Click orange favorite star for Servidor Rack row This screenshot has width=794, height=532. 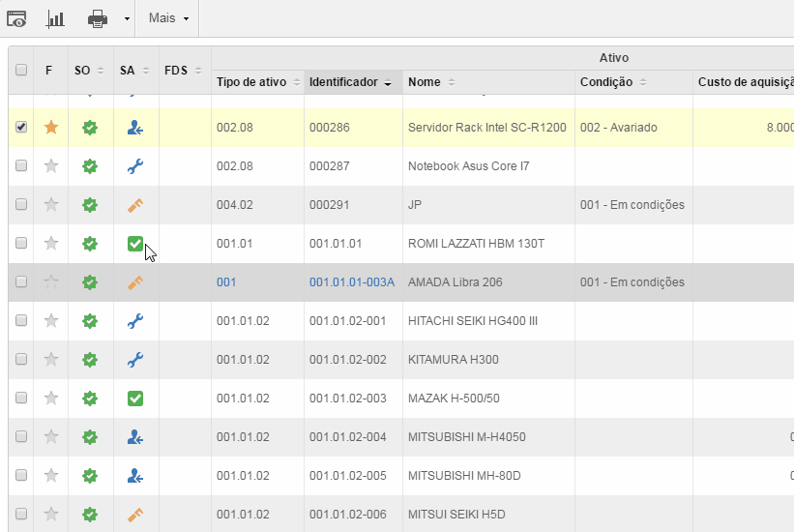click(x=51, y=127)
